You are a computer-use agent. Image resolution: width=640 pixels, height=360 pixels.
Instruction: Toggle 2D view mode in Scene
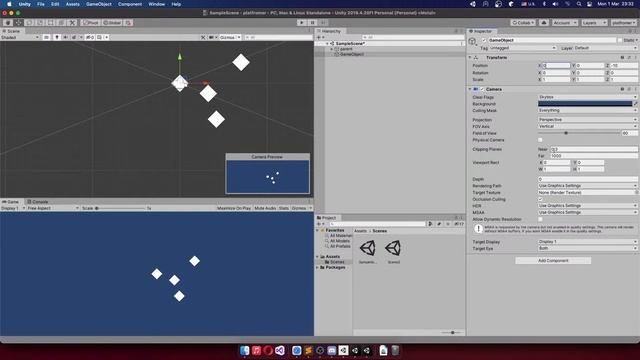tap(47, 37)
